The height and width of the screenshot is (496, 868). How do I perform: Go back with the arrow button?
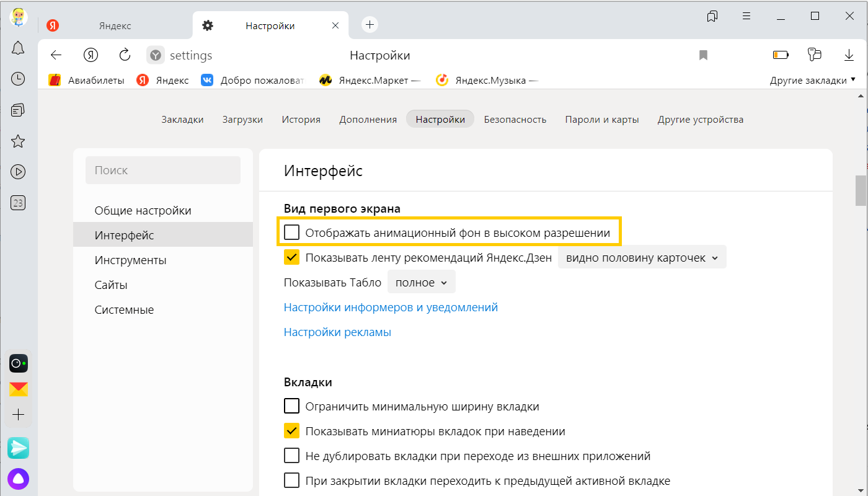point(56,55)
